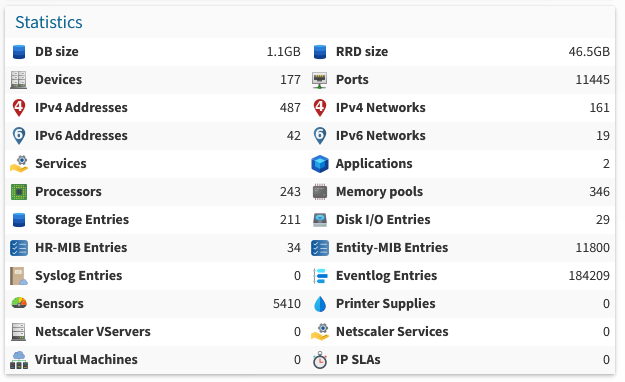Image resolution: width=625 pixels, height=382 pixels.
Task: Click the Virtual Machines cloud icon
Action: point(19,360)
